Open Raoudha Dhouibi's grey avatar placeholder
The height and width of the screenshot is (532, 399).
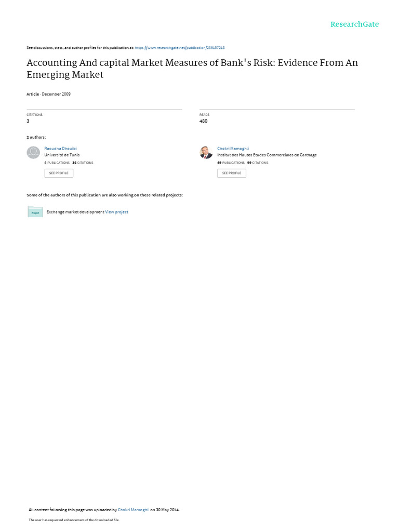33,152
